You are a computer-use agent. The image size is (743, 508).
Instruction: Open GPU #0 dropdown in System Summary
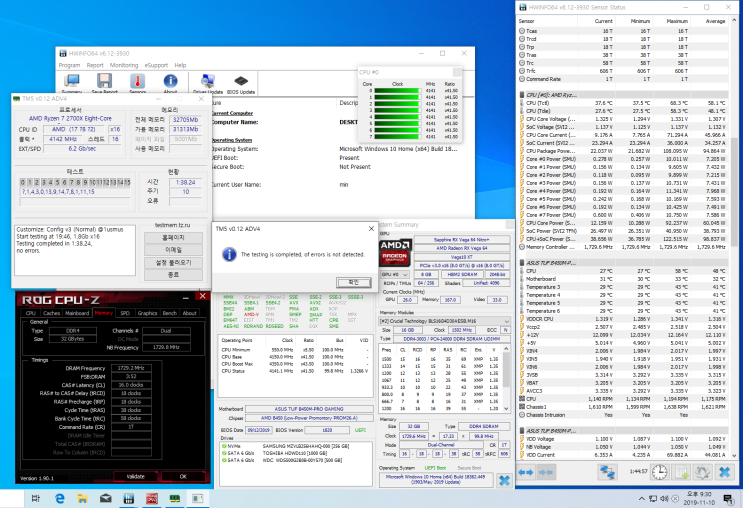point(395,274)
